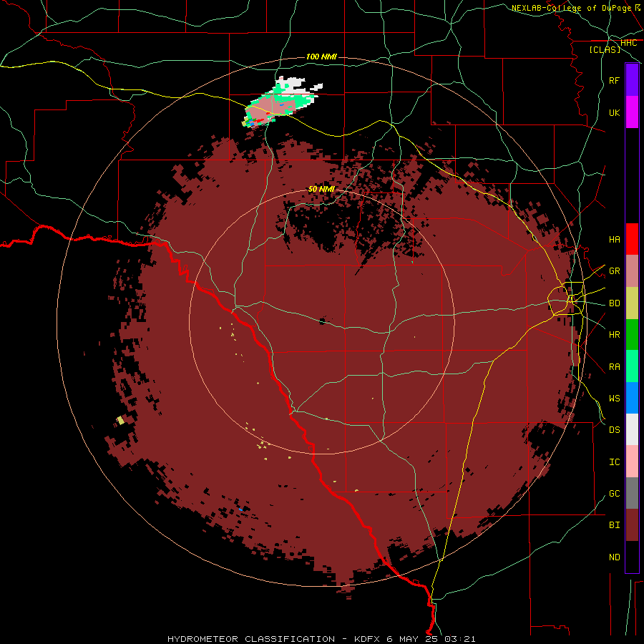
Task: Click the "50 NMI" range ring label
Action: coord(321,190)
